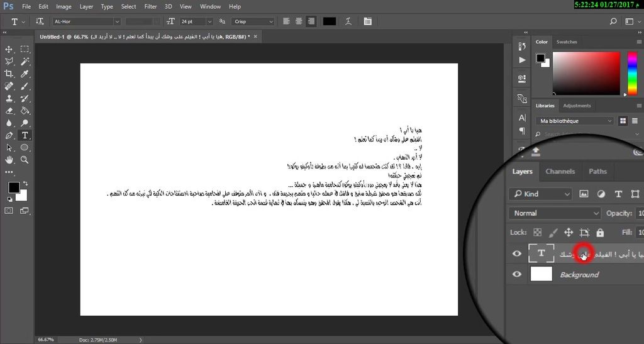The height and width of the screenshot is (344, 644).
Task: Pick the Spot Healing Brush tool
Action: tap(9, 86)
